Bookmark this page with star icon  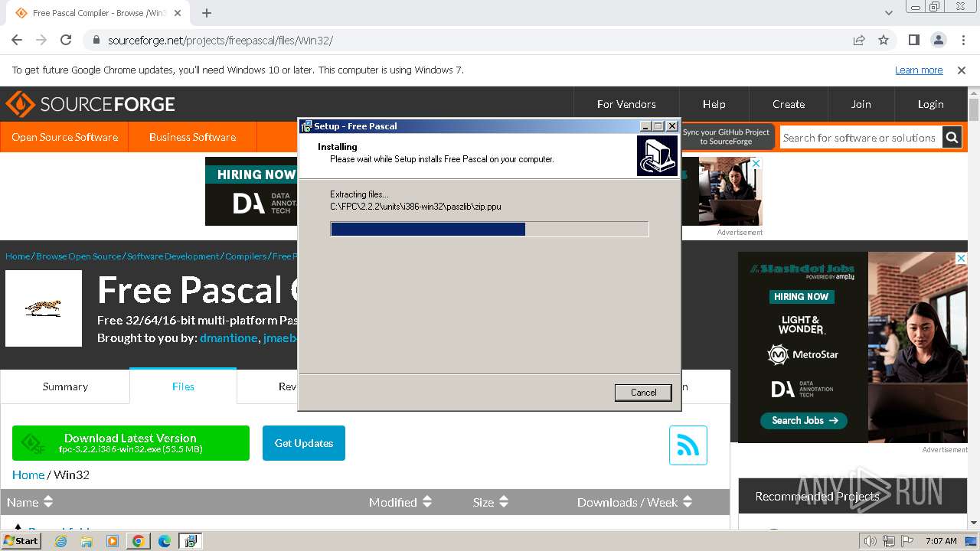[x=884, y=40]
